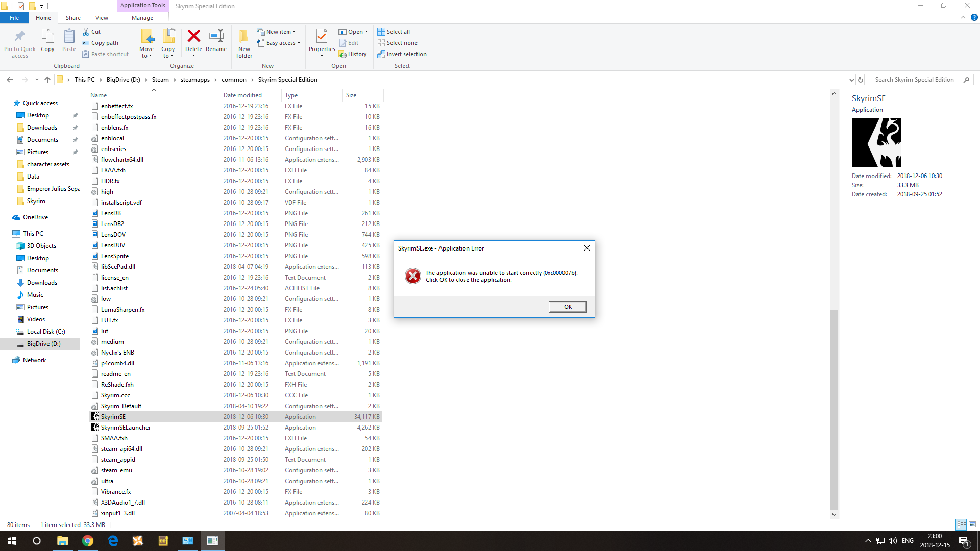Viewport: 980px width, 551px height.
Task: Show file History from the ribbon
Action: click(353, 54)
